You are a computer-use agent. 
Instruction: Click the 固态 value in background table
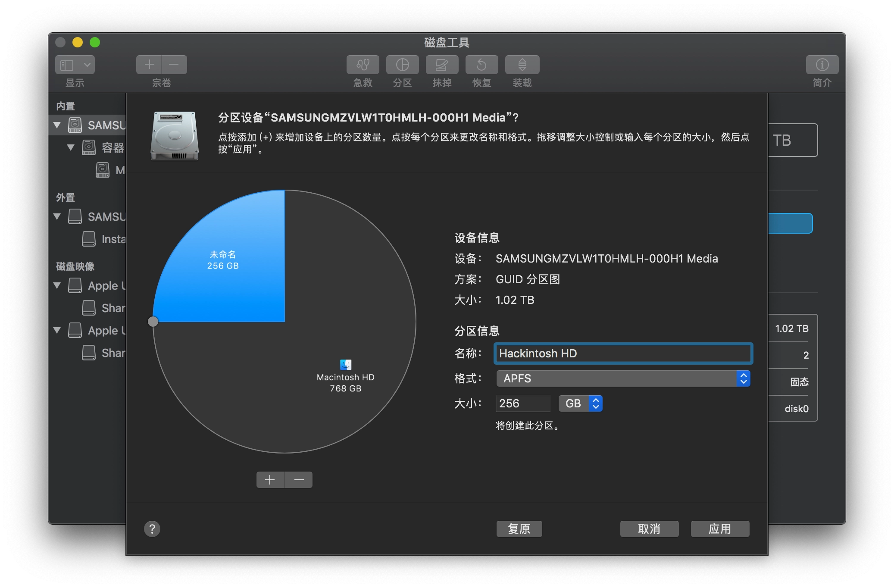coord(799,382)
